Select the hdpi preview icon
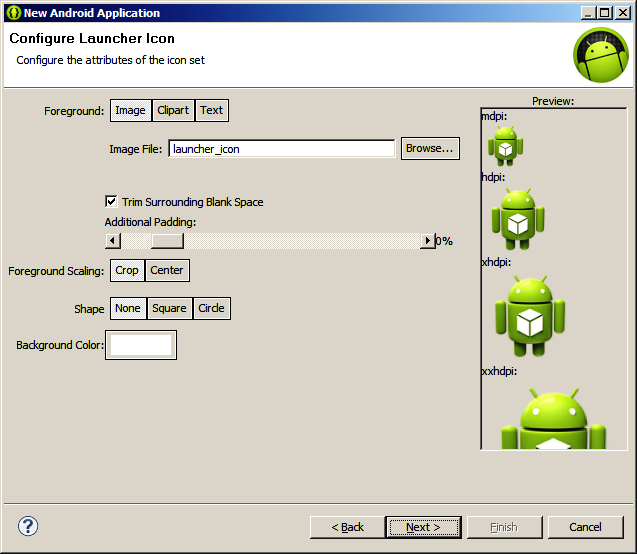Screen dimensions: 637x554 tap(518, 219)
